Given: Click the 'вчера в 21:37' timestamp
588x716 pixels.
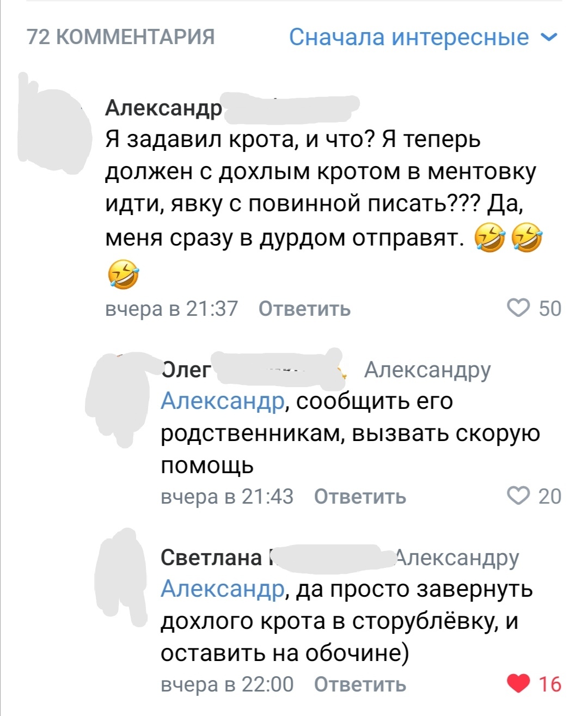Looking at the screenshot, I should click(171, 309).
